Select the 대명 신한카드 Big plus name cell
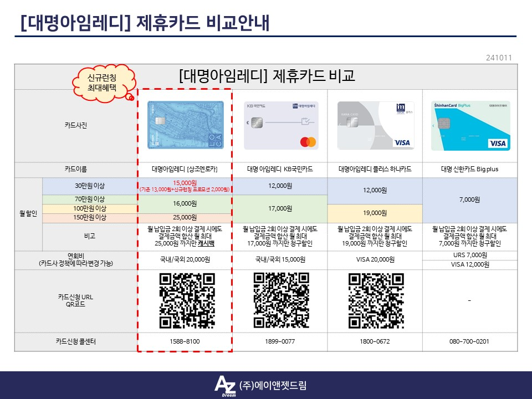Screen dimensions: 532x399 point(469,169)
